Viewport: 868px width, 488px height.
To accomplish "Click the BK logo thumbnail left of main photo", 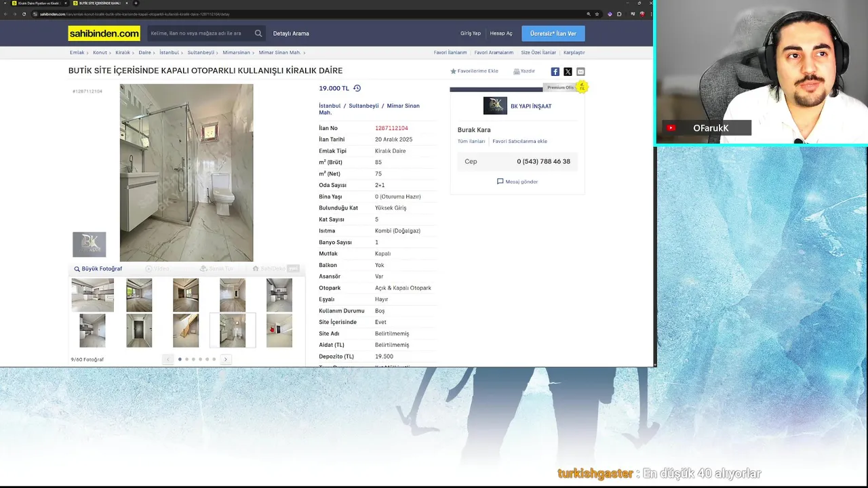I will [89, 244].
